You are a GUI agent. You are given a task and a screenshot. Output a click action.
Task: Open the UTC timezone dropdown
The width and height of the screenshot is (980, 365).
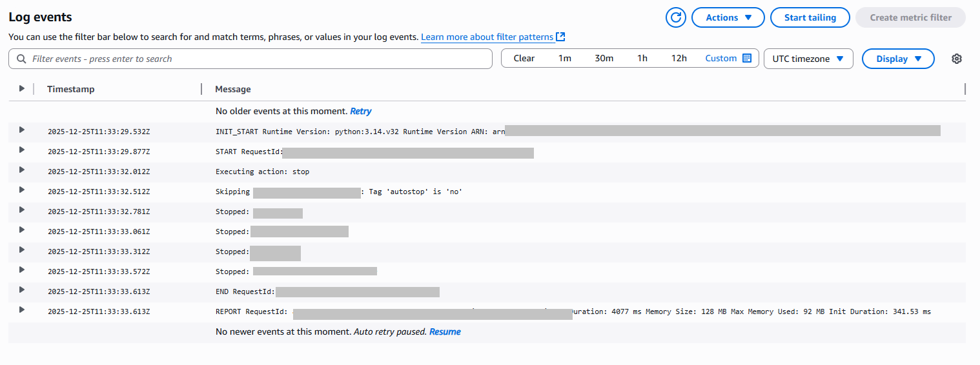pyautogui.click(x=808, y=59)
